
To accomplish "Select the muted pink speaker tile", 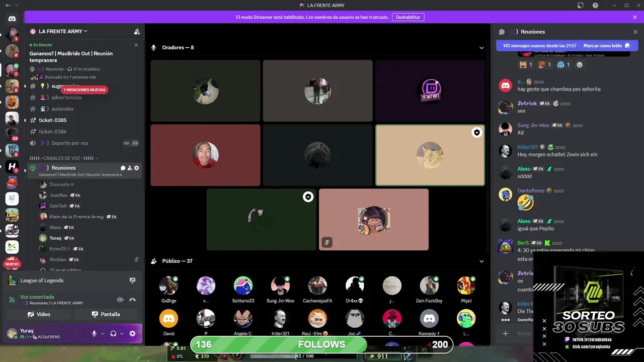I will [x=374, y=220].
